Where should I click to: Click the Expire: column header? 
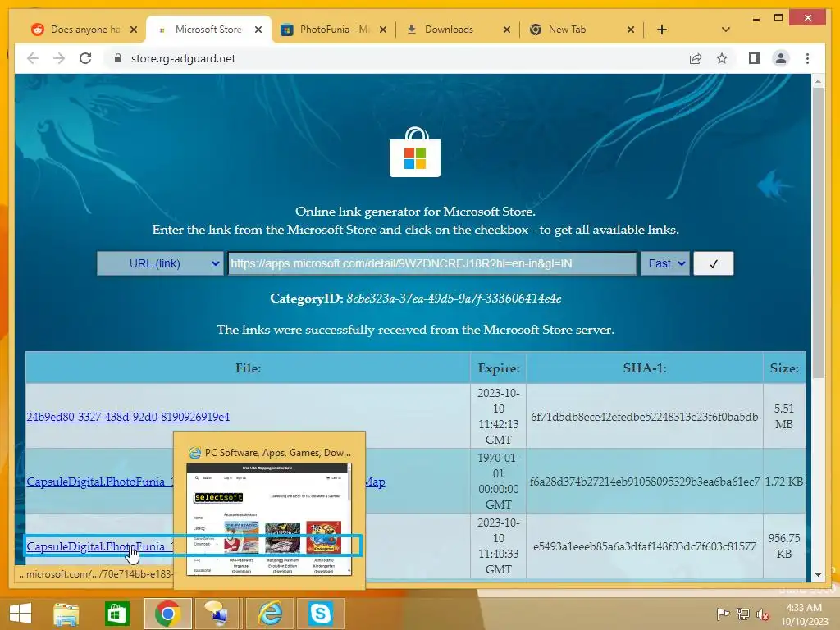pos(499,368)
